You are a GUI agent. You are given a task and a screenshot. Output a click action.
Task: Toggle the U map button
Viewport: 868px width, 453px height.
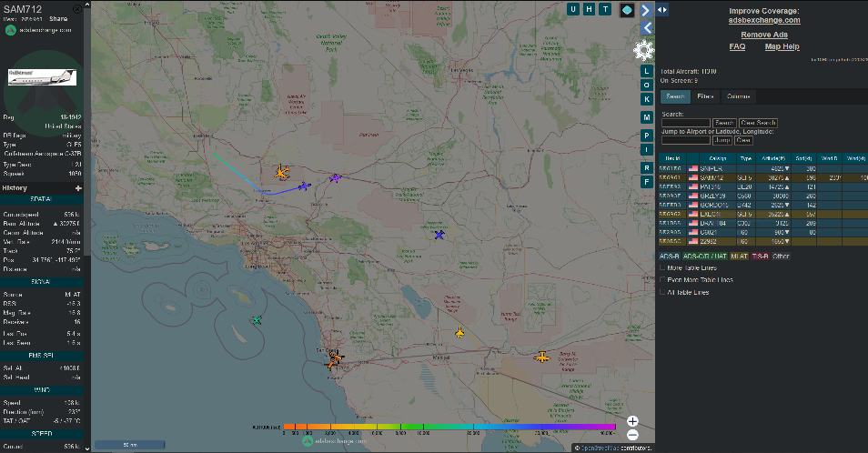click(573, 9)
